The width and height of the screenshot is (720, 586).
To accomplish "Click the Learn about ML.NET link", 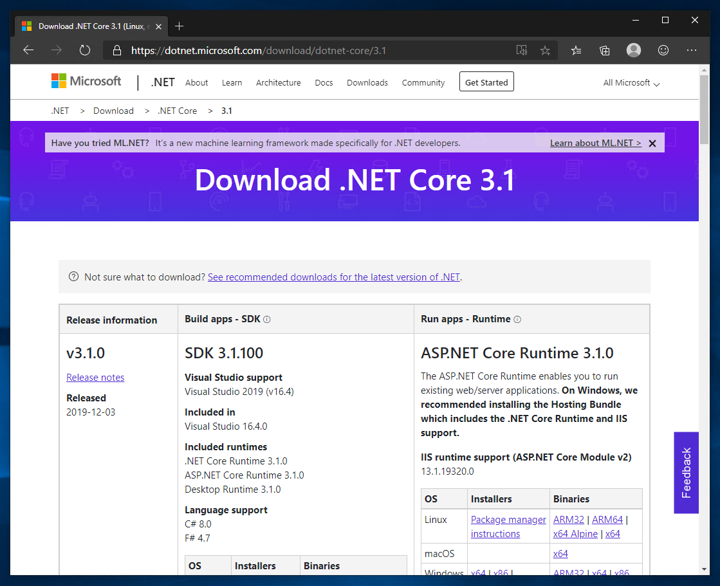I will point(596,143).
